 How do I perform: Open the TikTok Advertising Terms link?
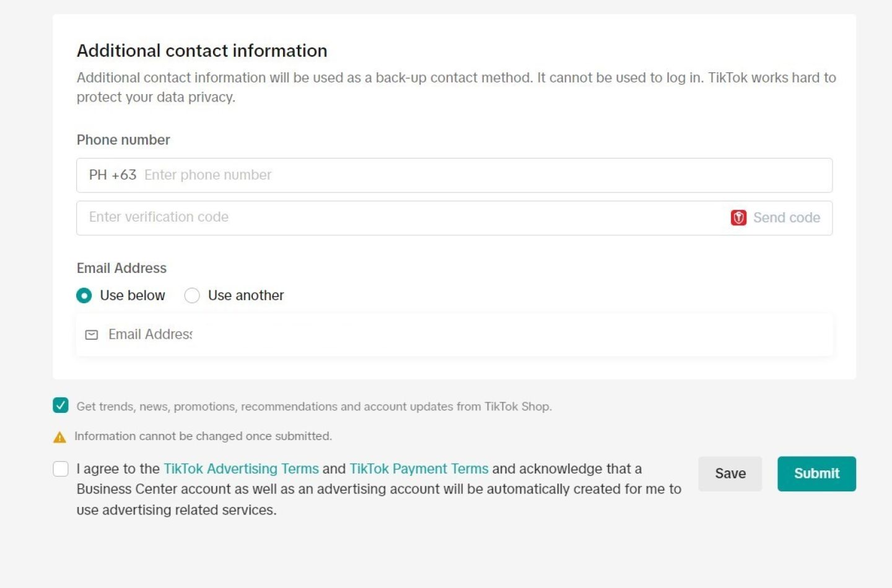(241, 469)
